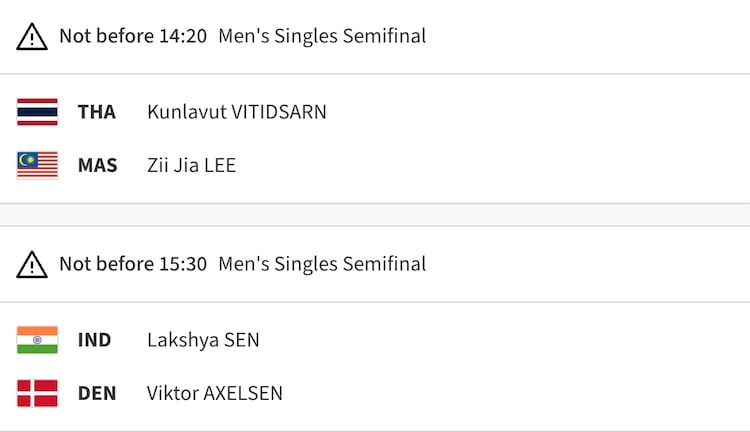This screenshot has height=432, width=750.
Task: Click the THA country code
Action: coord(97,112)
